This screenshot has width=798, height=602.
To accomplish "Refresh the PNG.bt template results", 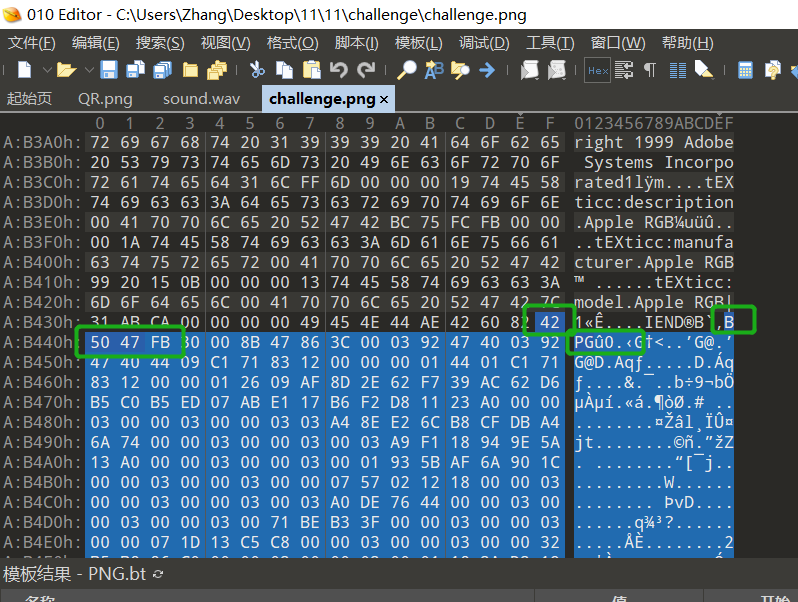I will click(158, 574).
